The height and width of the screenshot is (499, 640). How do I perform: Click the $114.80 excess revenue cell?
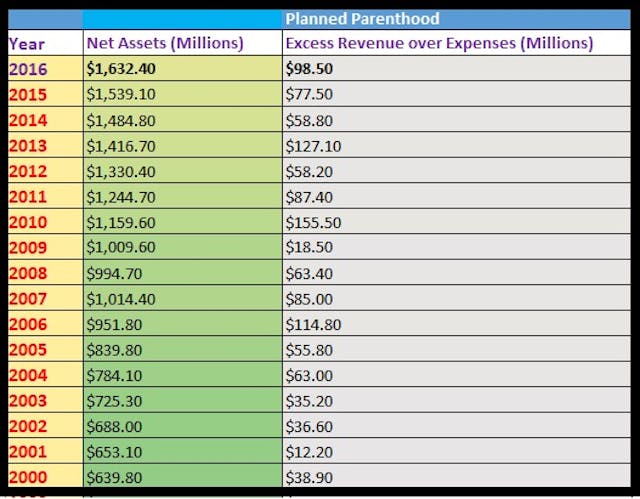pos(315,323)
